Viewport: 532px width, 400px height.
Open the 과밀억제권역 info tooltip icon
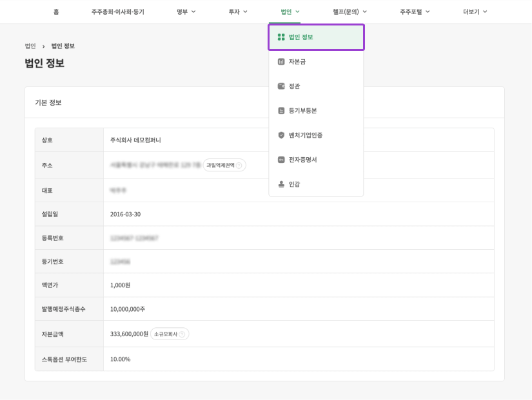click(239, 165)
